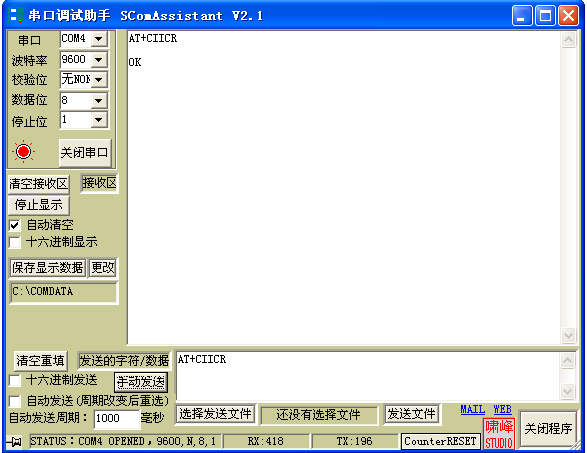Uncheck the 自动清空 checkbox
The width and height of the screenshot is (587, 453).
click(15, 225)
